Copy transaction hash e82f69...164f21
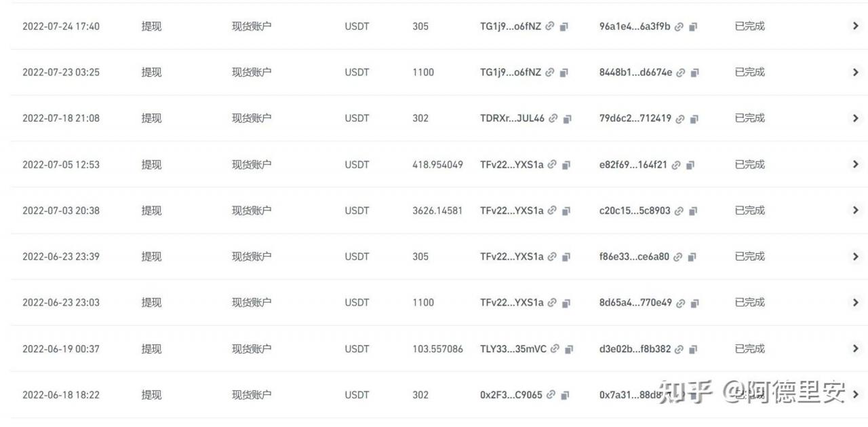The width and height of the screenshot is (868, 427). (690, 165)
